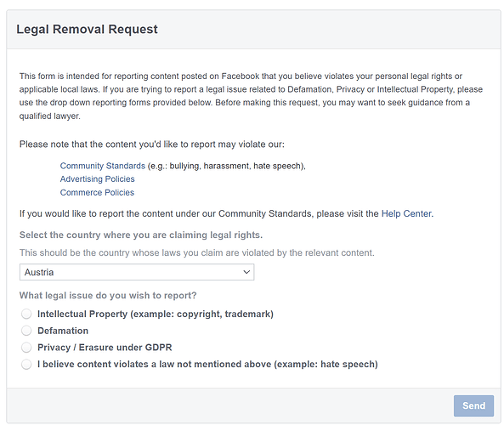The height and width of the screenshot is (425, 504).
Task: Pick the law not mentioned above option
Action: click(x=26, y=365)
